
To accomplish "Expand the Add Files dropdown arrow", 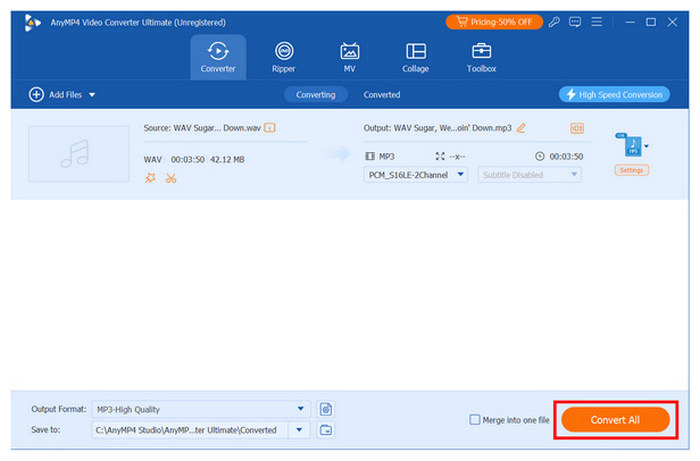I will 92,95.
